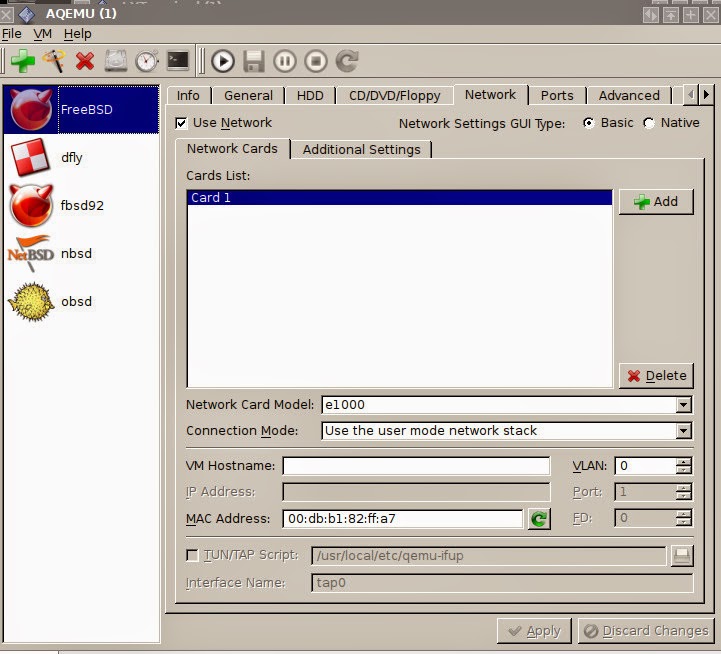Click the Discard Changes button
This screenshot has height=654, width=721.
coord(646,631)
